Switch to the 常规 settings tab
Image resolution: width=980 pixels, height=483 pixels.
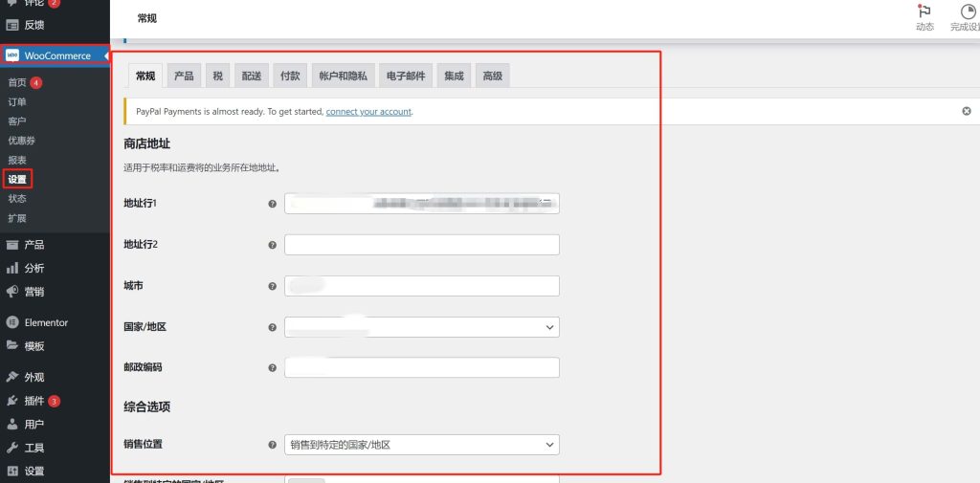point(145,77)
